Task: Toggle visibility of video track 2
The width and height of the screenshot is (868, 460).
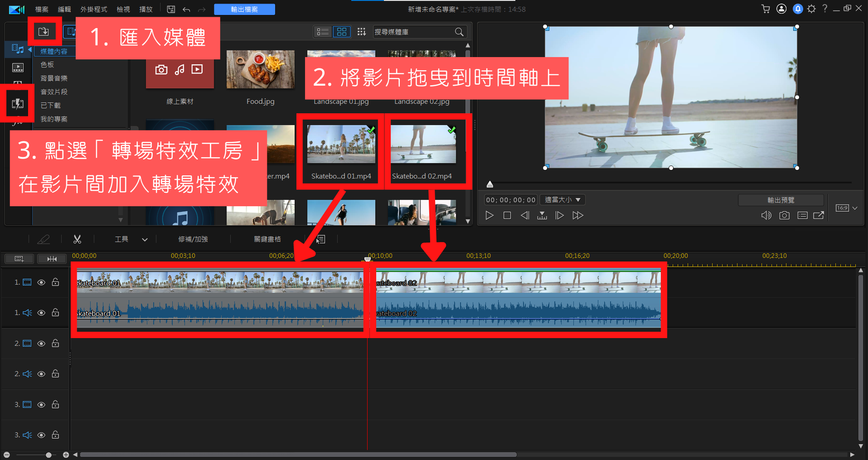Action: click(x=41, y=344)
